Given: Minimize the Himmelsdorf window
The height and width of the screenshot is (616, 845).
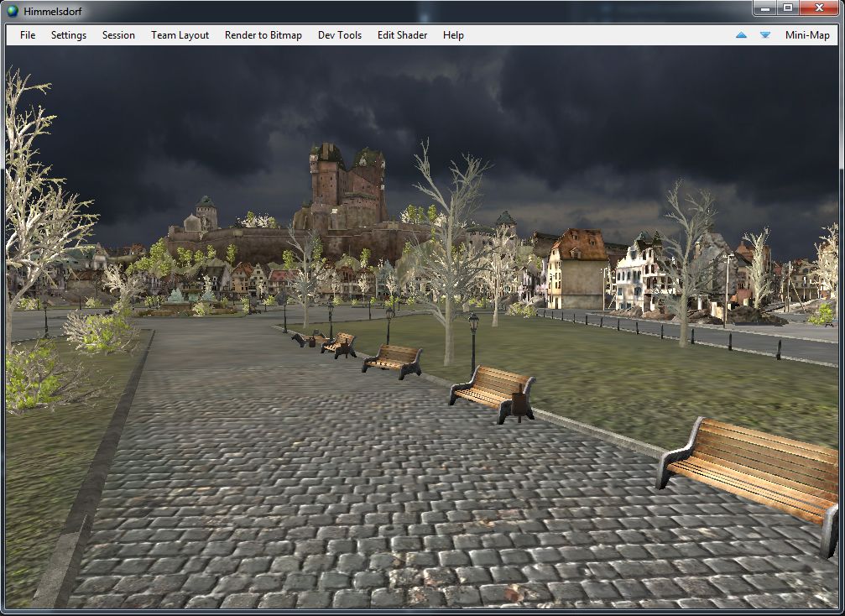Looking at the screenshot, I should [x=765, y=8].
